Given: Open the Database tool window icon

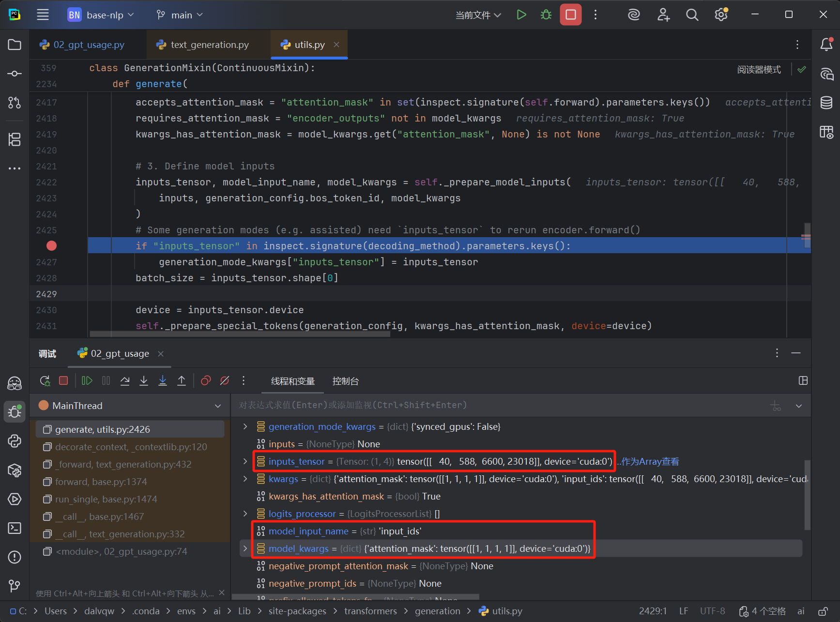Looking at the screenshot, I should pyautogui.click(x=826, y=103).
